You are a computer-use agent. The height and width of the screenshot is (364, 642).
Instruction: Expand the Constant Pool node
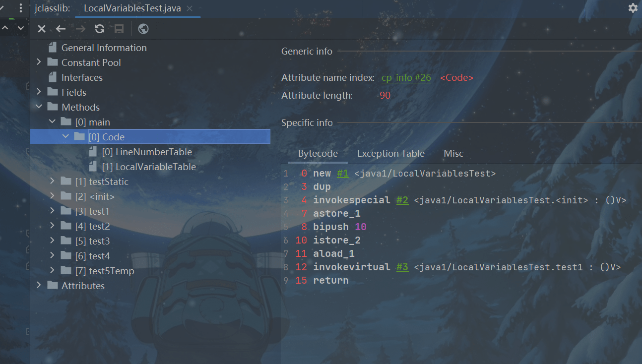pyautogui.click(x=39, y=62)
